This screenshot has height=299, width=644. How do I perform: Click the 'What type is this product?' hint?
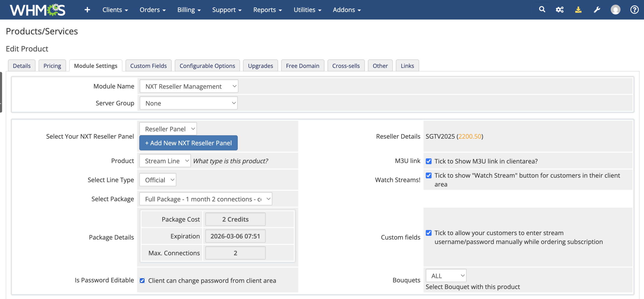230,161
